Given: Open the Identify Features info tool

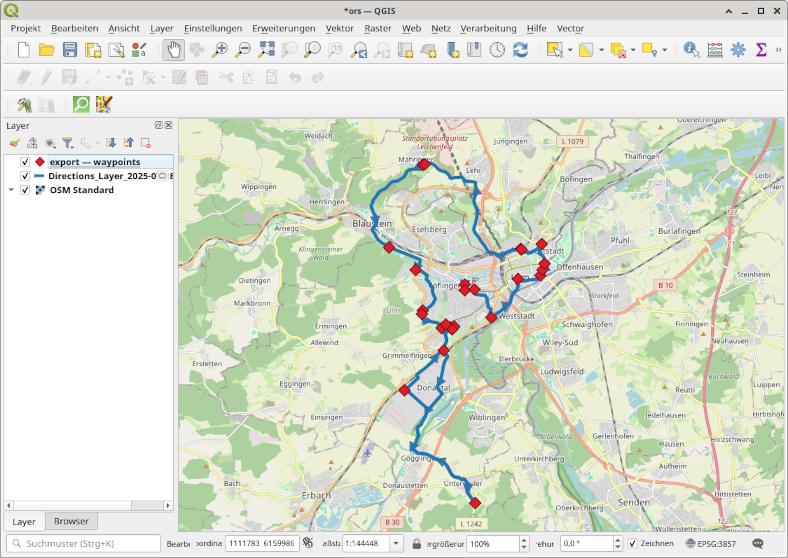Looking at the screenshot, I should tap(691, 49).
